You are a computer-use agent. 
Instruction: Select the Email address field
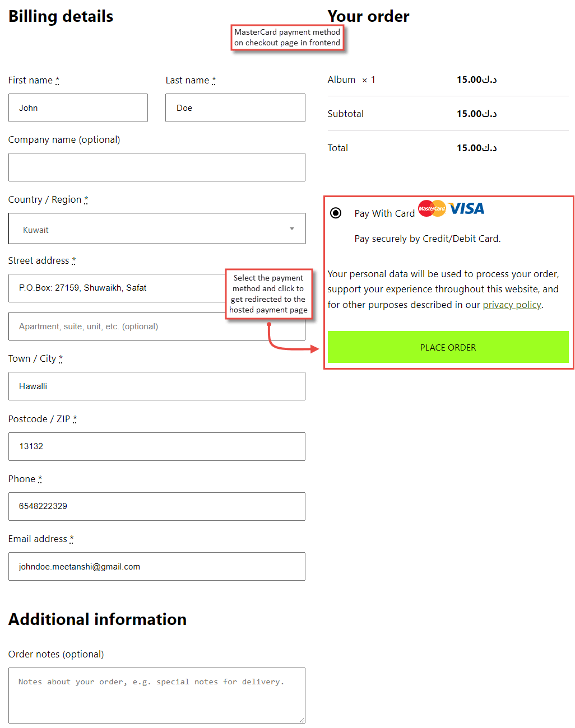157,566
